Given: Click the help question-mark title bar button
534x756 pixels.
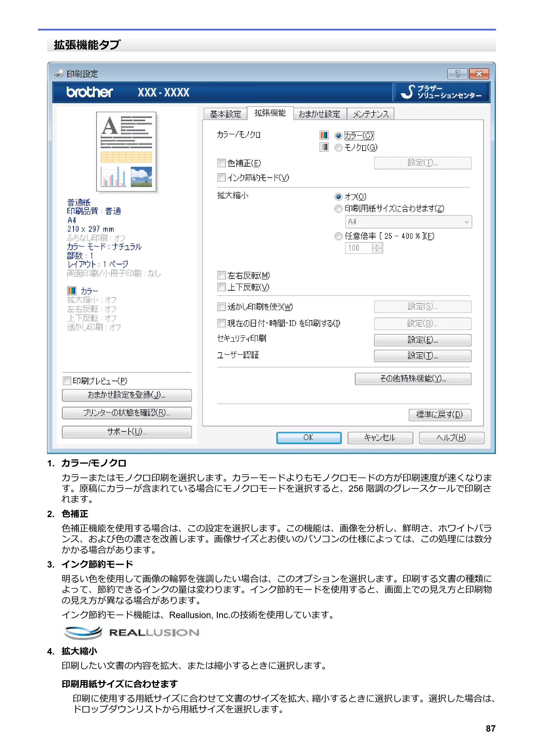Looking at the screenshot, I should tap(457, 74).
